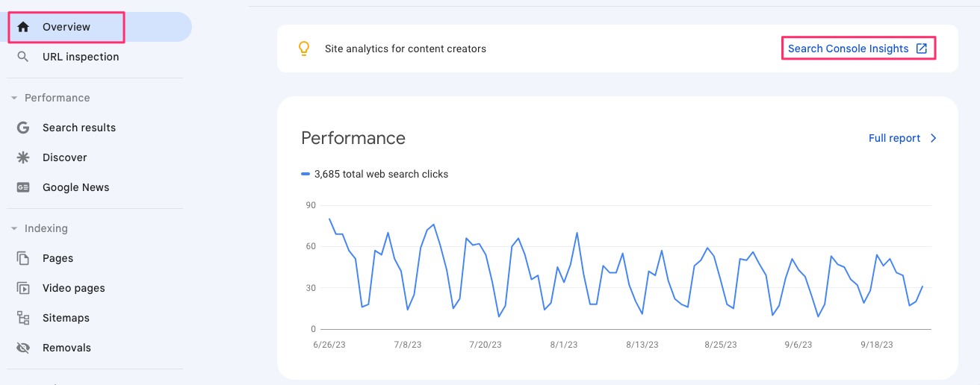The width and height of the screenshot is (980, 385).
Task: Click the URL inspection magnifier icon
Action: pyautogui.click(x=23, y=57)
